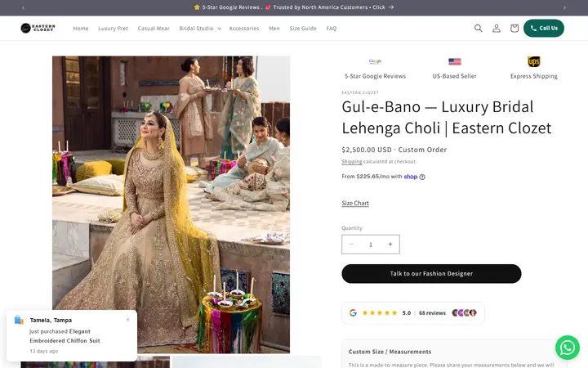Click the 5-Star Google Reviews announcement link
The image size is (588, 368).
coord(294,7)
